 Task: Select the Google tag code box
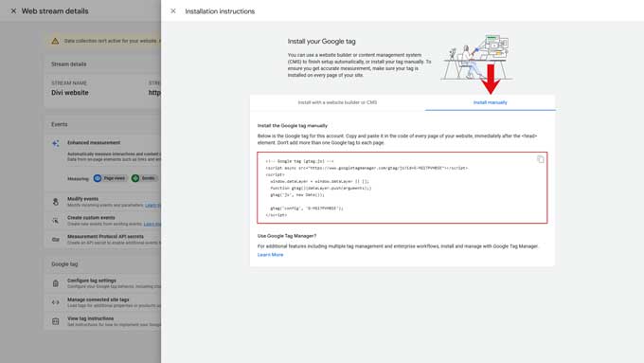(402, 188)
